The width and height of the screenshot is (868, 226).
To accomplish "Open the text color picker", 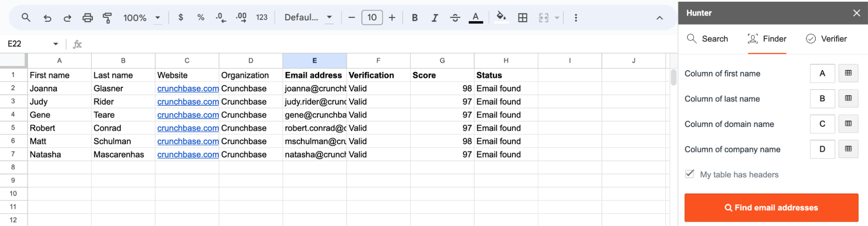I will click(x=476, y=18).
